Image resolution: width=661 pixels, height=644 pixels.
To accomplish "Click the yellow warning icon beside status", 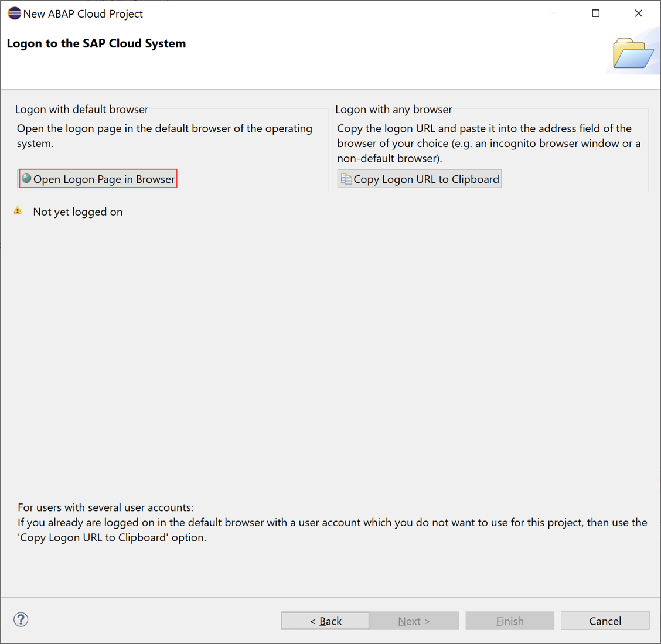I will tap(18, 211).
